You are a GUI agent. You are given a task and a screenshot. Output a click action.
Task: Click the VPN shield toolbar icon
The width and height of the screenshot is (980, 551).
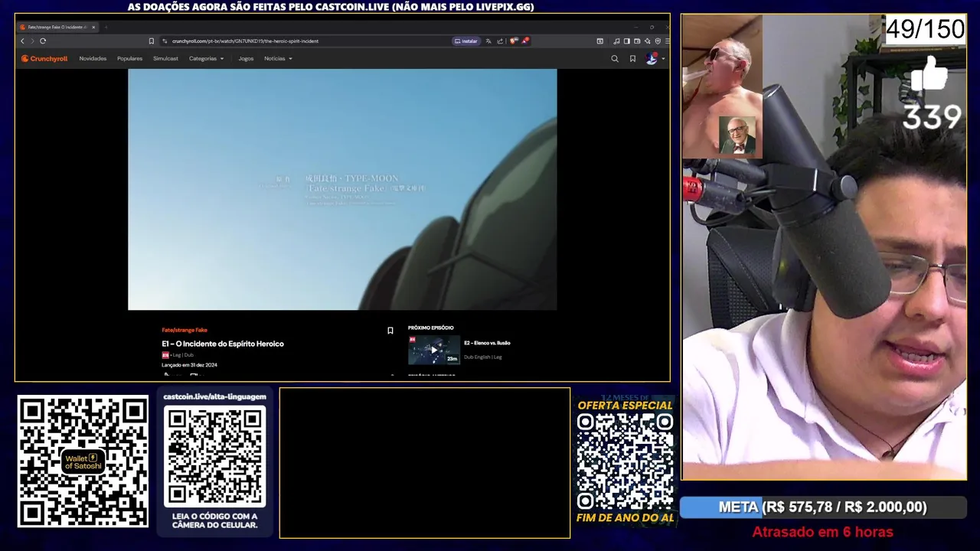(x=658, y=41)
